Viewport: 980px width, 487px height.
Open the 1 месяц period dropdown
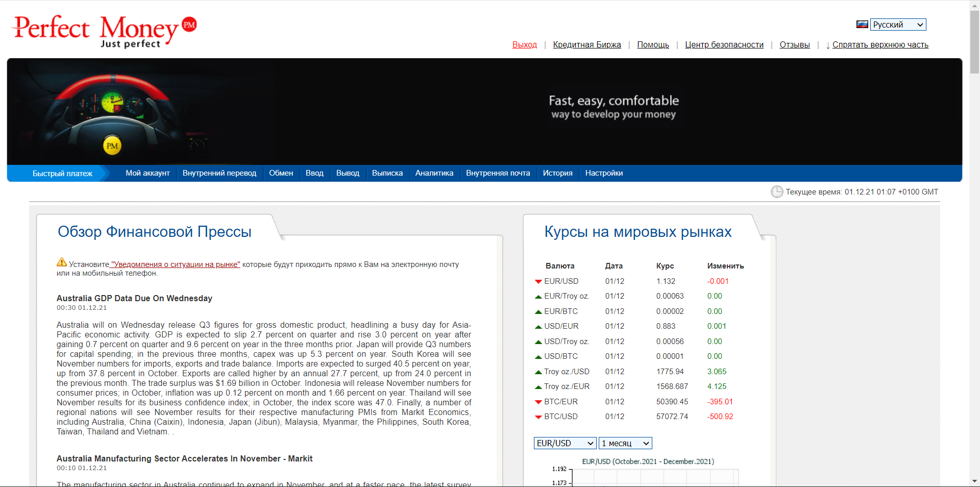[x=625, y=443]
